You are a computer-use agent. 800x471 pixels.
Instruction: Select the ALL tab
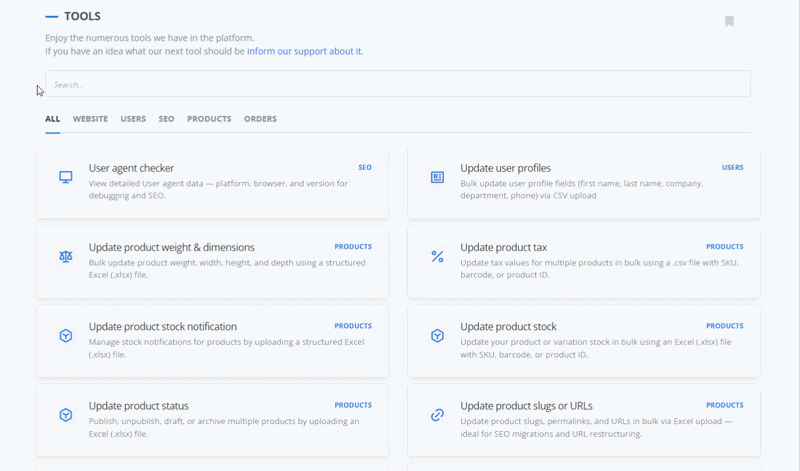(x=53, y=119)
